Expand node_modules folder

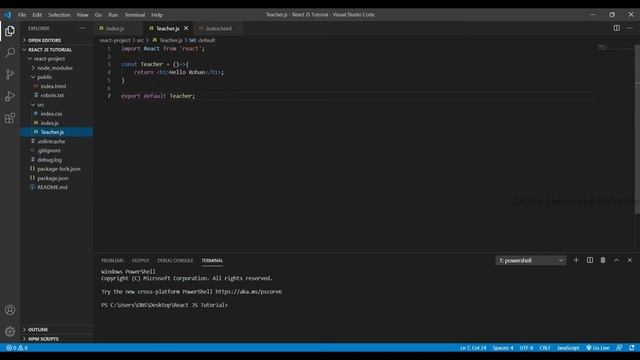click(x=55, y=68)
